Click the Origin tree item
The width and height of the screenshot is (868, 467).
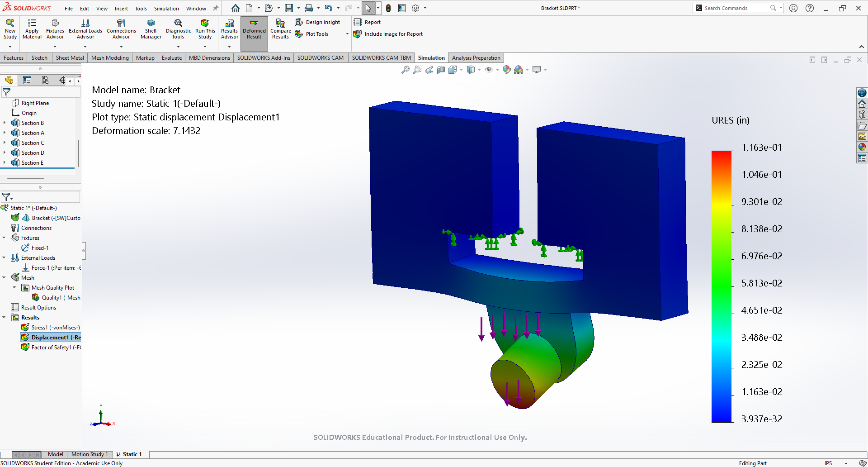point(24,113)
